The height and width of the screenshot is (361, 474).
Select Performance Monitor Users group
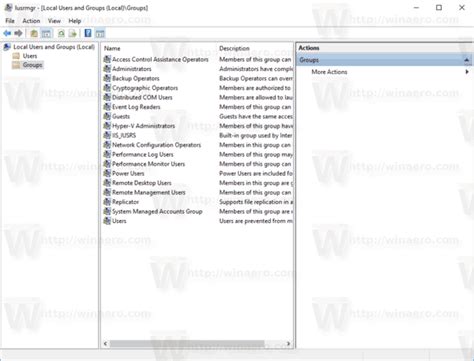click(x=148, y=164)
